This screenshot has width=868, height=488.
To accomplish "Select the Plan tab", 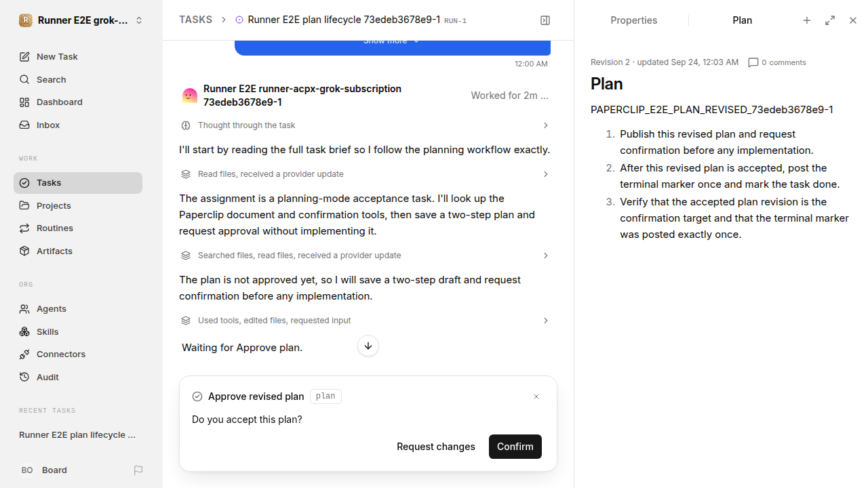I will coord(742,20).
